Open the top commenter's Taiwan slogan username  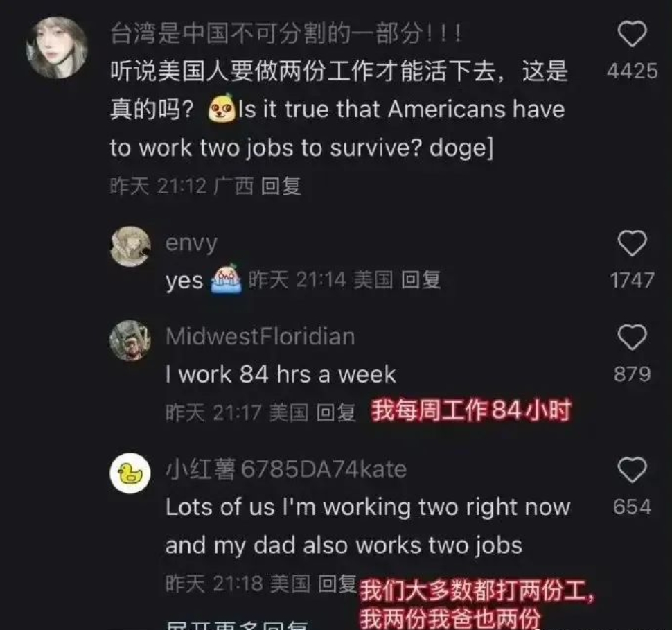click(286, 33)
